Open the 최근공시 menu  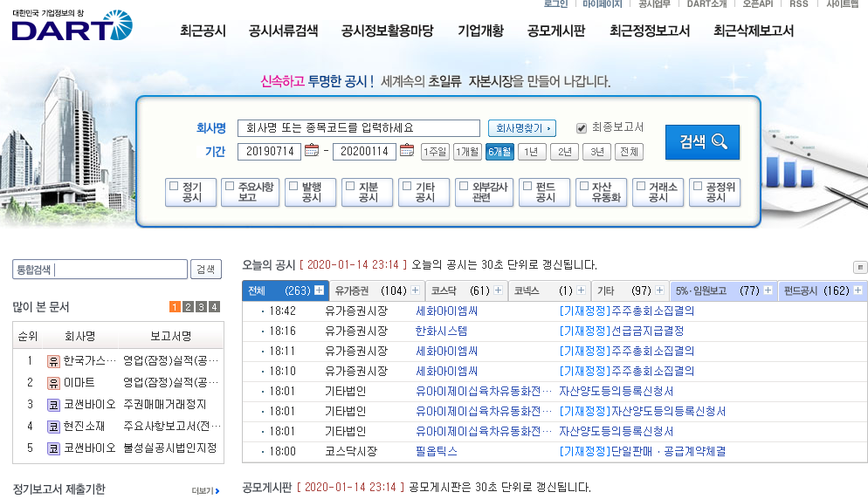[203, 31]
